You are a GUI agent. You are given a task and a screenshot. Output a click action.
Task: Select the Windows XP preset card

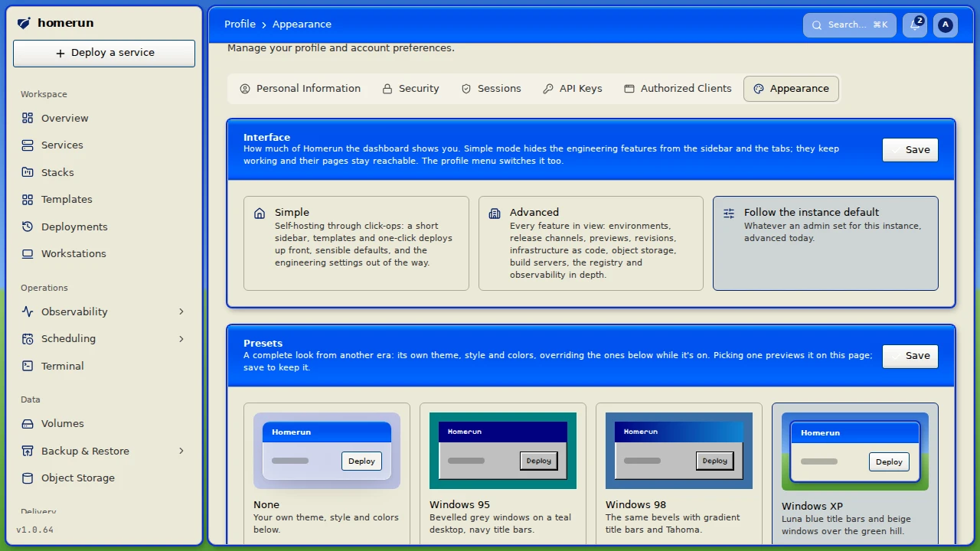click(855, 474)
